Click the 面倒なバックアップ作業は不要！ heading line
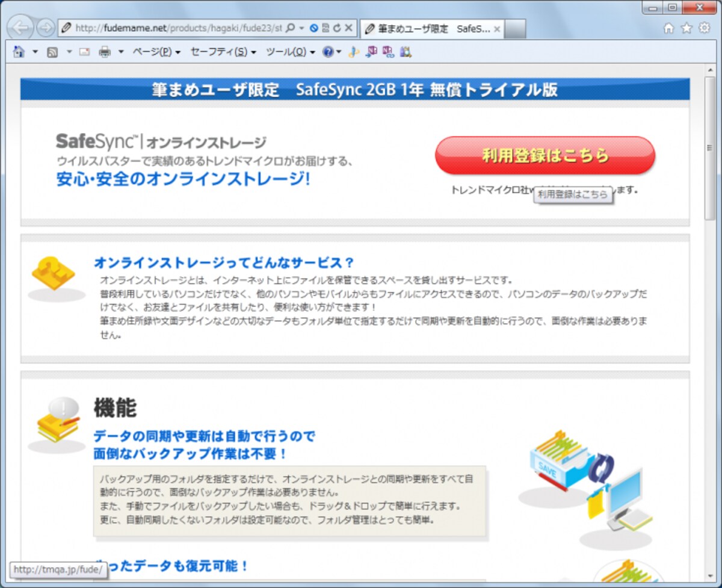This screenshot has width=722, height=588. point(191,454)
